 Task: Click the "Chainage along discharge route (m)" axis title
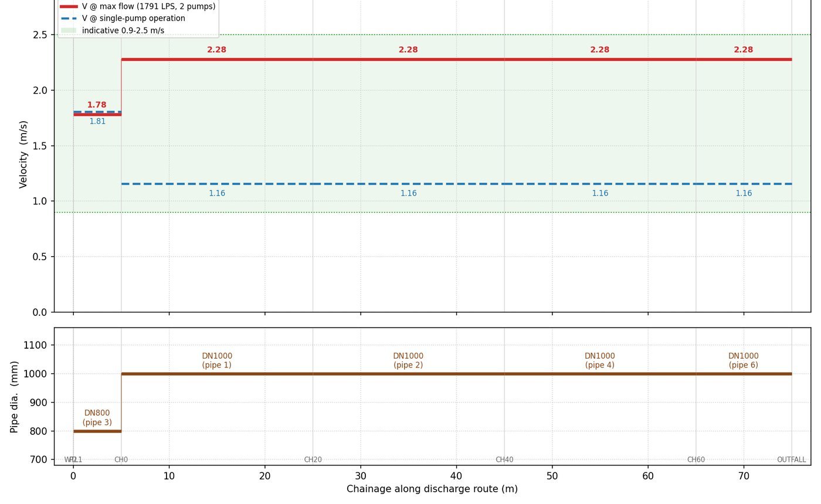(x=432, y=489)
